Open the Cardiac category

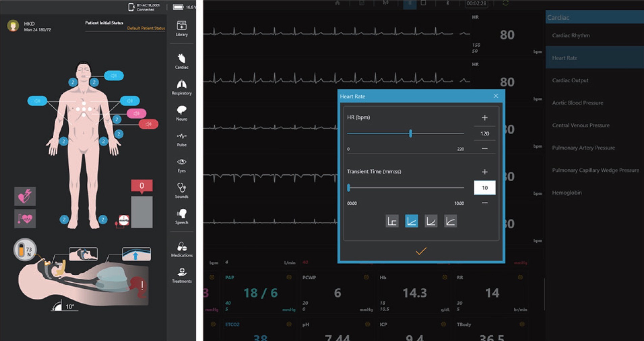click(x=181, y=61)
